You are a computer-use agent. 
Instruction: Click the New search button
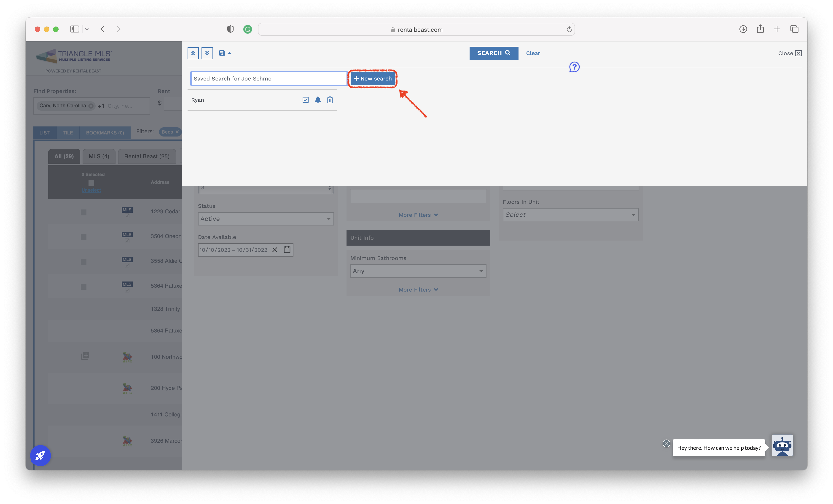[x=373, y=78]
